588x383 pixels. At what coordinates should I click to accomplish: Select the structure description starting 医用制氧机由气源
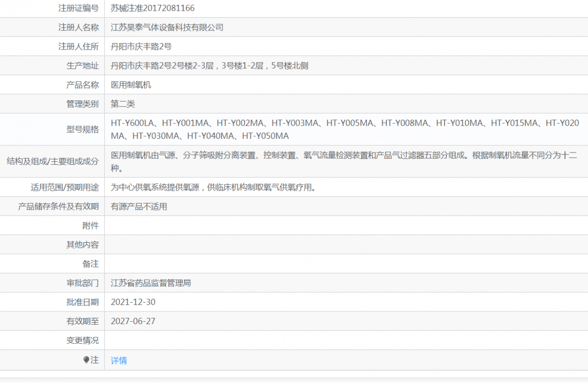click(x=344, y=161)
